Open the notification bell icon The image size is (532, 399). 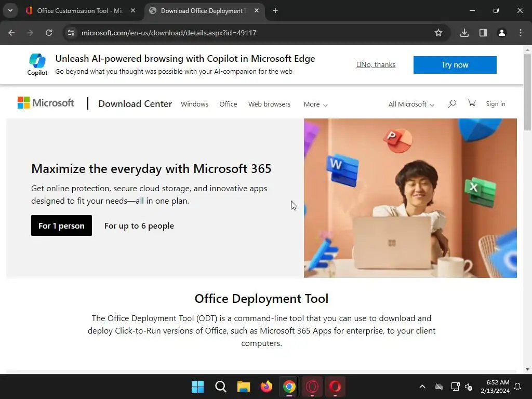[x=518, y=387]
